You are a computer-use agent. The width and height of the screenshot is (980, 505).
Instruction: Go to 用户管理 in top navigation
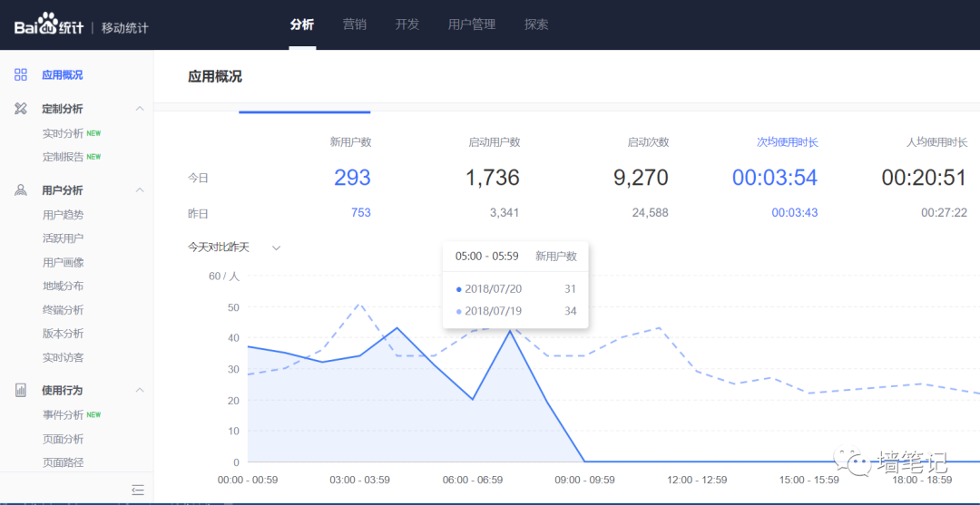tap(472, 24)
